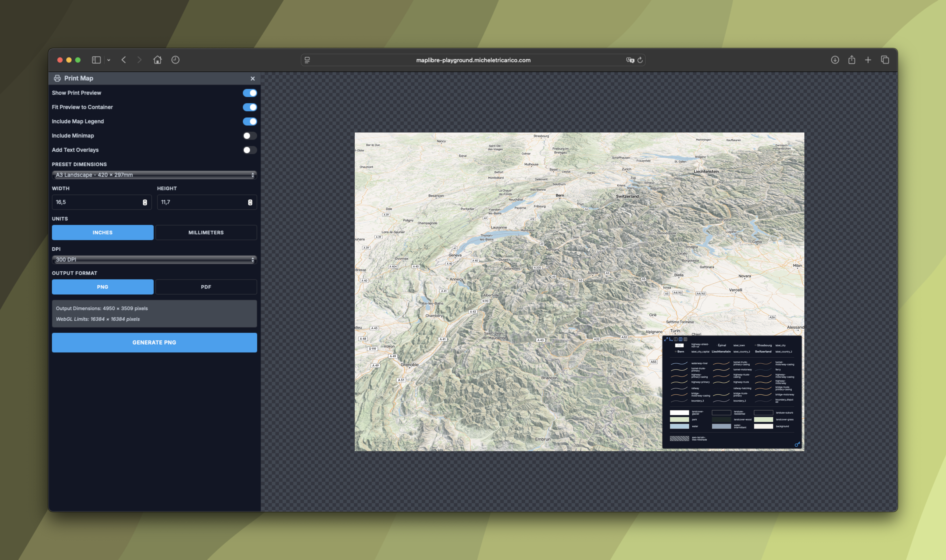Viewport: 946px width, 560px height.
Task: Click the reload icon in the address bar
Action: click(639, 60)
